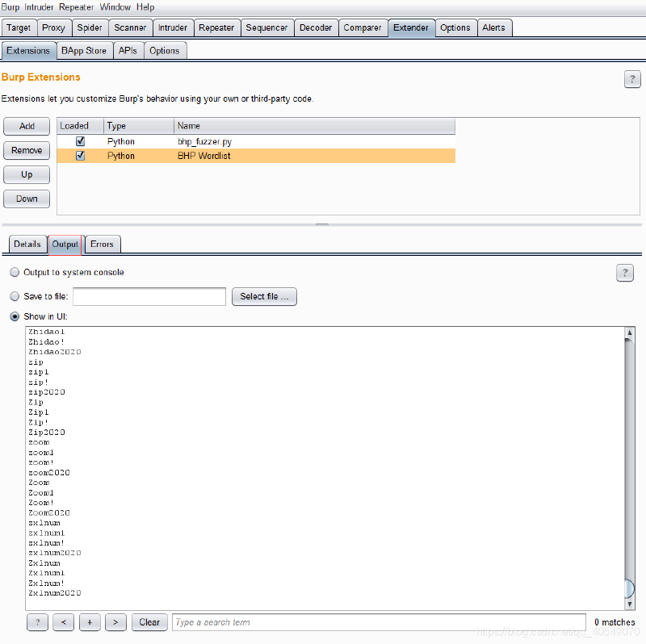Click the search term input field
The height and width of the screenshot is (644, 646).
tap(379, 622)
